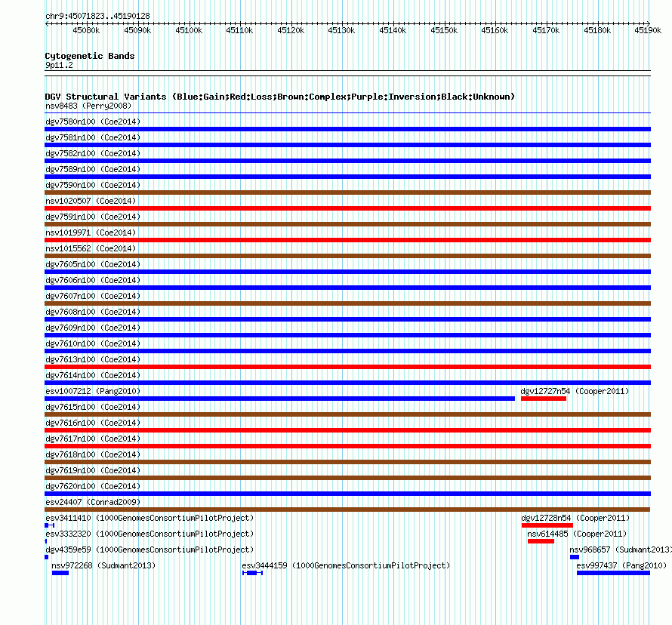Click dgv7606n100 (Coe2014) label
Viewport: 672px width, 625px height.
pyautogui.click(x=93, y=280)
